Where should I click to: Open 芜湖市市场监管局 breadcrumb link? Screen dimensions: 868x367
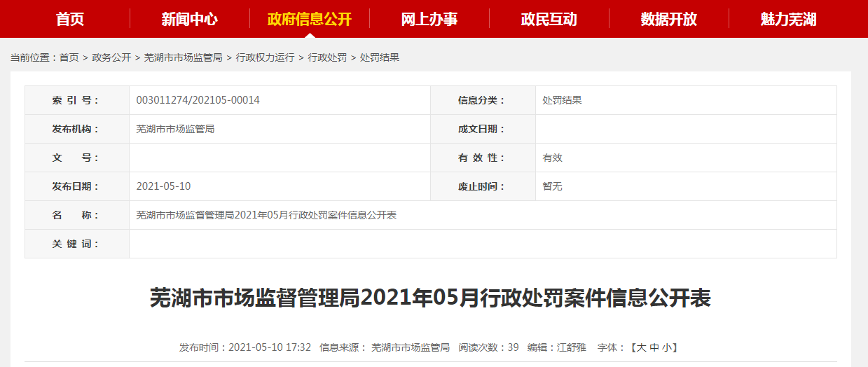point(184,57)
